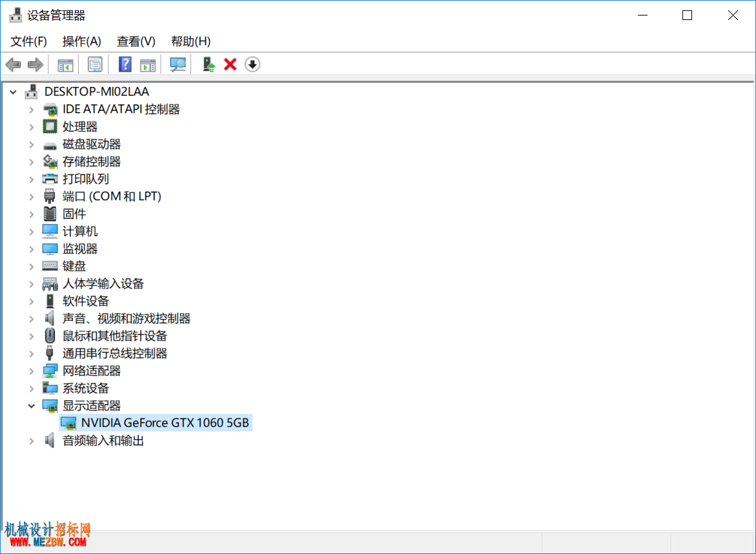Screen dimensions: 756x554
Task: Select the 通用串行总线控制器 label
Action: 115,353
